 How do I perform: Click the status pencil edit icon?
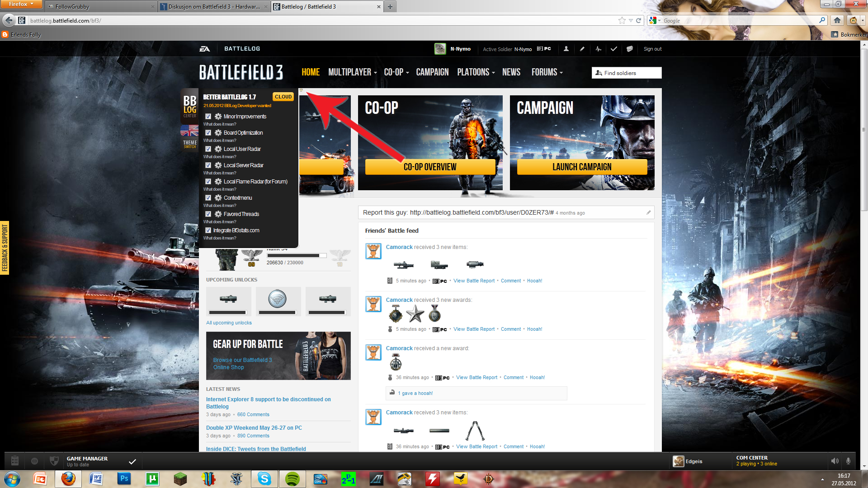[648, 212]
